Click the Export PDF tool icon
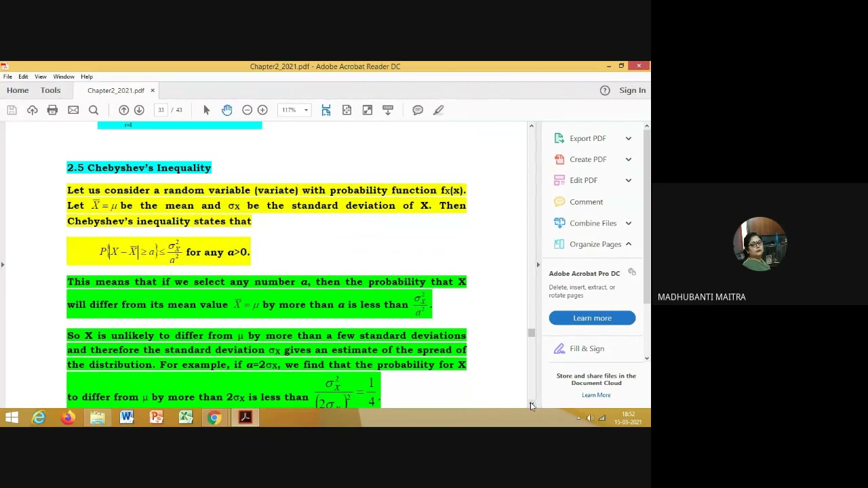 pyautogui.click(x=559, y=138)
